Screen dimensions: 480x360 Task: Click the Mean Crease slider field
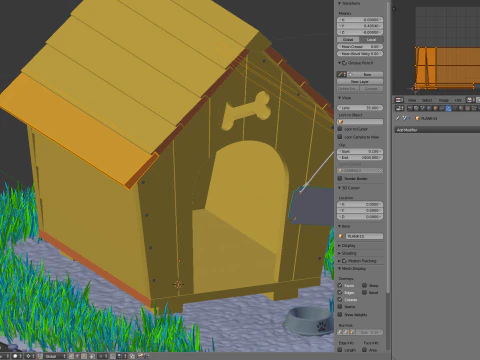click(x=360, y=47)
